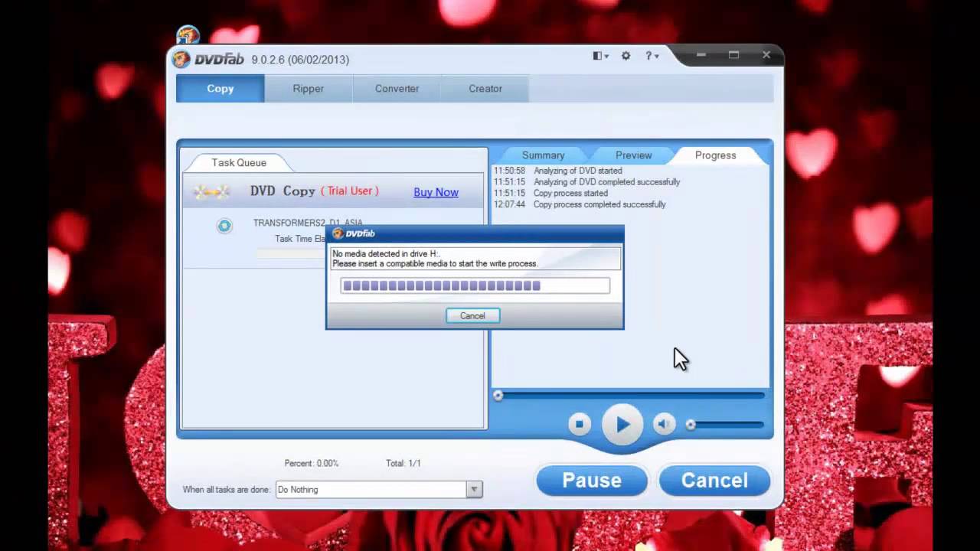
Task: Click Cancel in the no media dialog
Action: (x=472, y=316)
